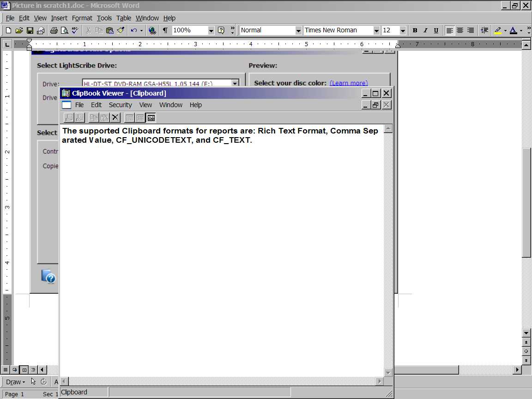Click the Help book icon in LightScribe dialog
This screenshot has width=532, height=399.
coord(48,277)
